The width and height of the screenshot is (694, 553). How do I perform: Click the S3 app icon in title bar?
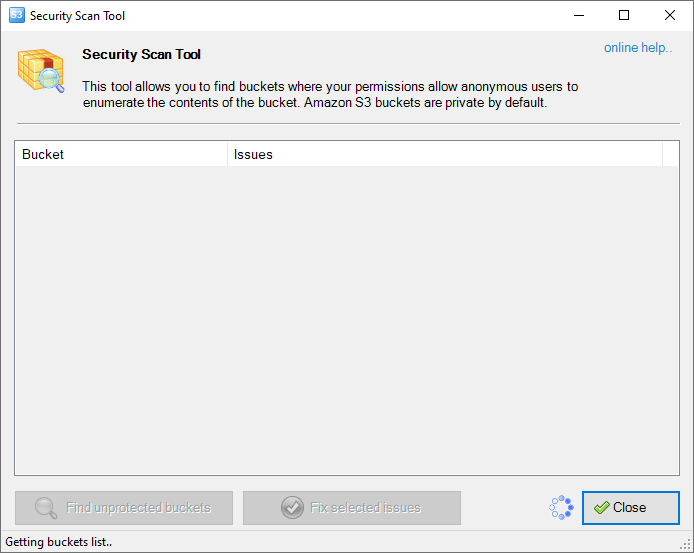tap(17, 15)
